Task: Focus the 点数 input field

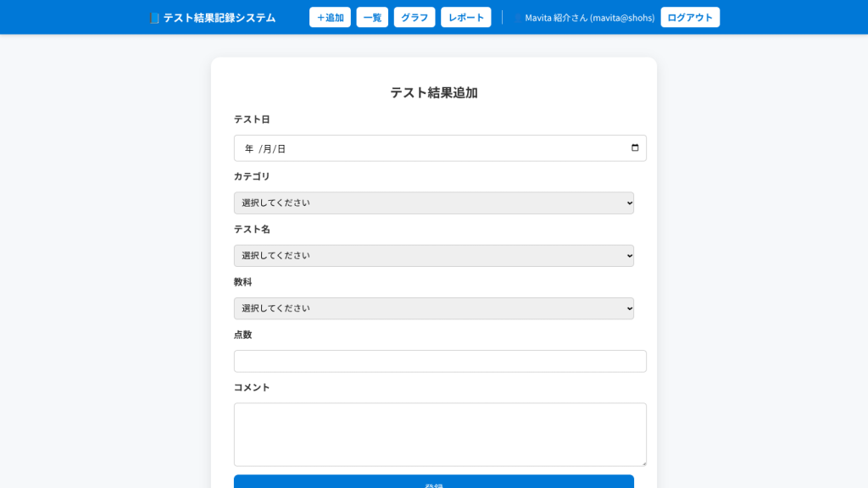Action: click(x=440, y=361)
